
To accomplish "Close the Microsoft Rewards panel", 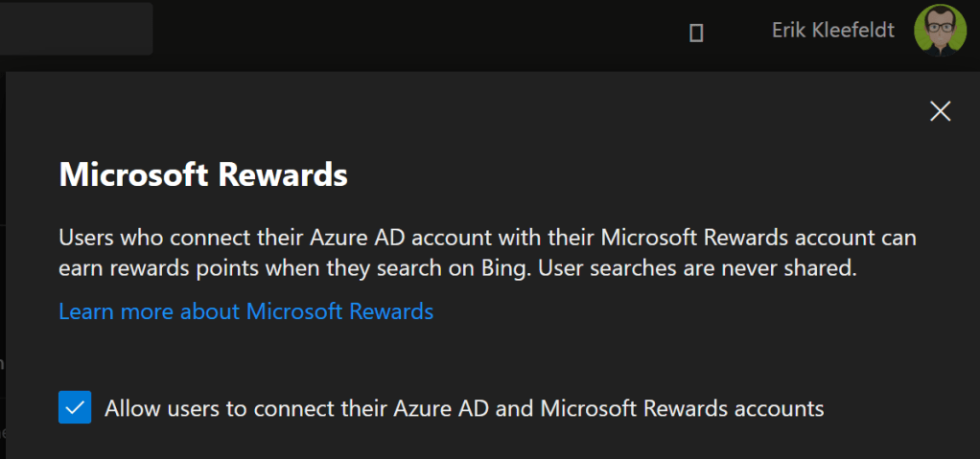I will click(941, 111).
